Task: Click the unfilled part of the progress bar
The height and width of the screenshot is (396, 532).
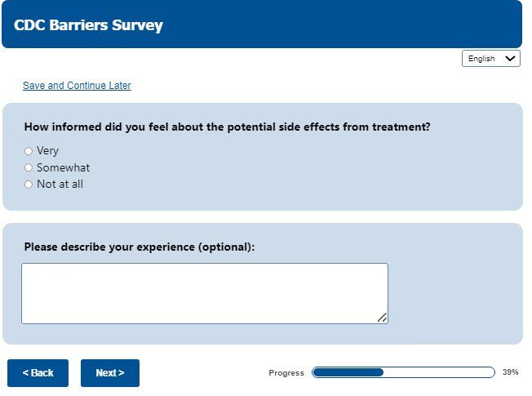Action: [439, 373]
